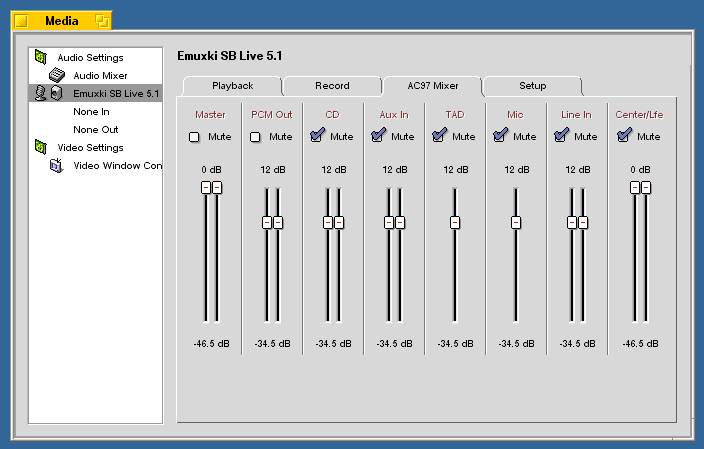Uncheck Mute on the Mic channel

pyautogui.click(x=500, y=137)
